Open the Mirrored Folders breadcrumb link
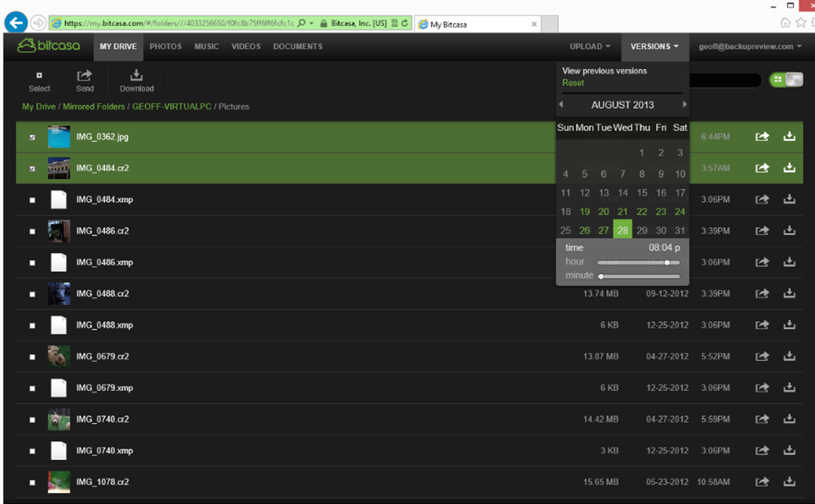 pyautogui.click(x=94, y=107)
